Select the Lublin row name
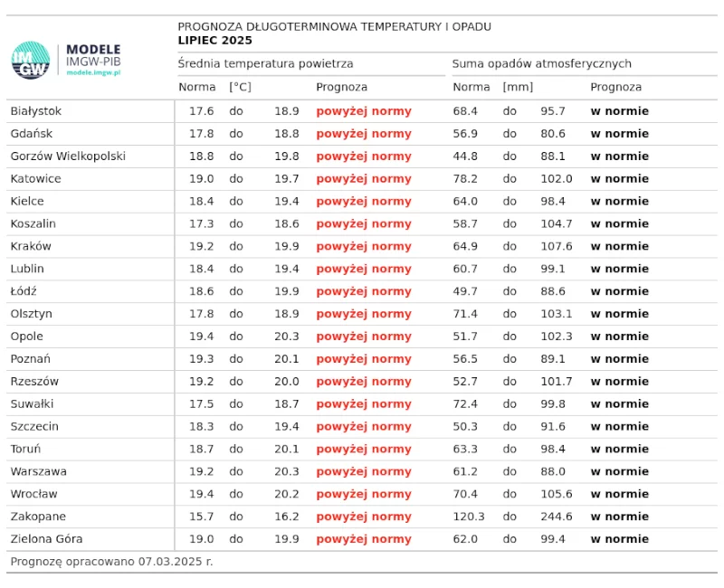724x588 pixels. pos(27,269)
